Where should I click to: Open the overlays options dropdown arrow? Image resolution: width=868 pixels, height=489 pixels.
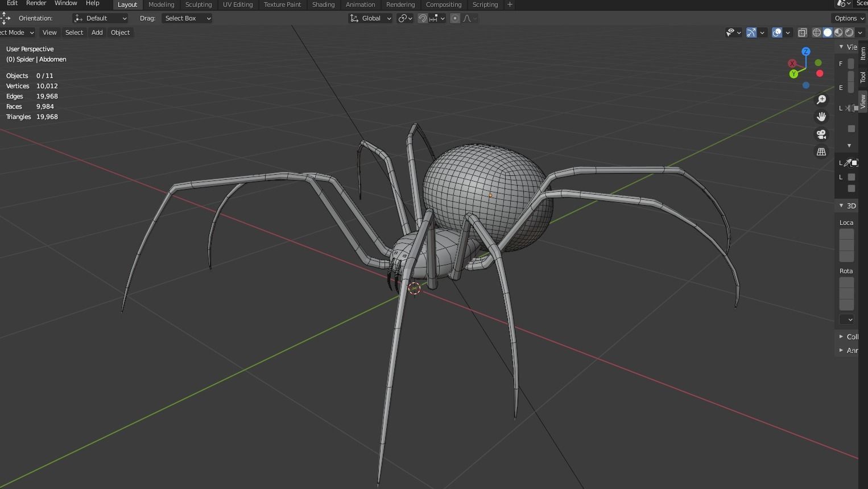point(788,32)
